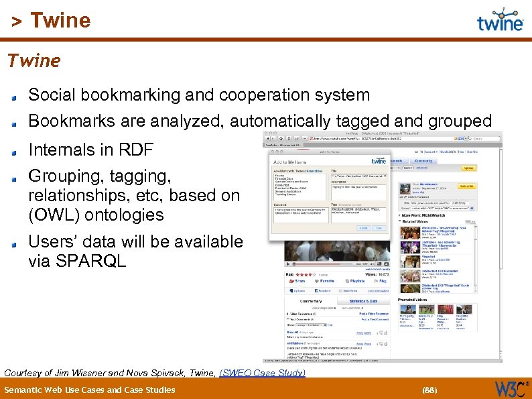Viewport: 532px width, 399px height.
Task: Click the Tags box in twine dialog
Action: (x=358, y=215)
